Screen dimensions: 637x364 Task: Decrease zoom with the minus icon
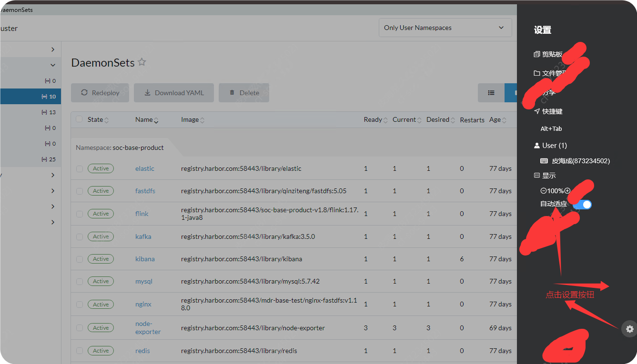tap(544, 191)
